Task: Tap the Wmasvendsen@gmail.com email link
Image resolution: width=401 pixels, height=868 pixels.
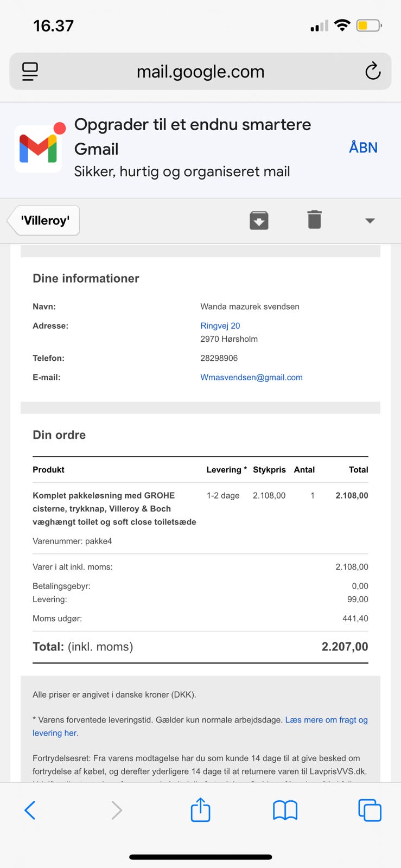Action: (251, 377)
